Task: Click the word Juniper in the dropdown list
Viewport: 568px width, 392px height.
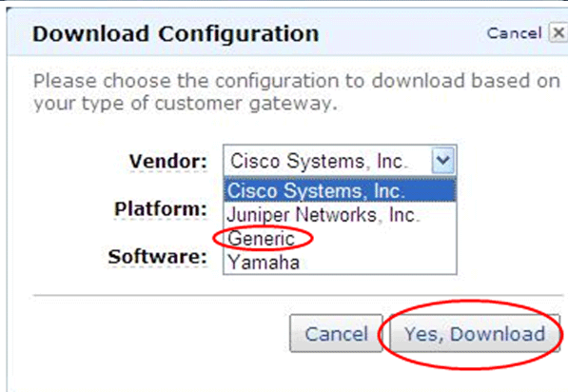Action: pyautogui.click(x=258, y=214)
